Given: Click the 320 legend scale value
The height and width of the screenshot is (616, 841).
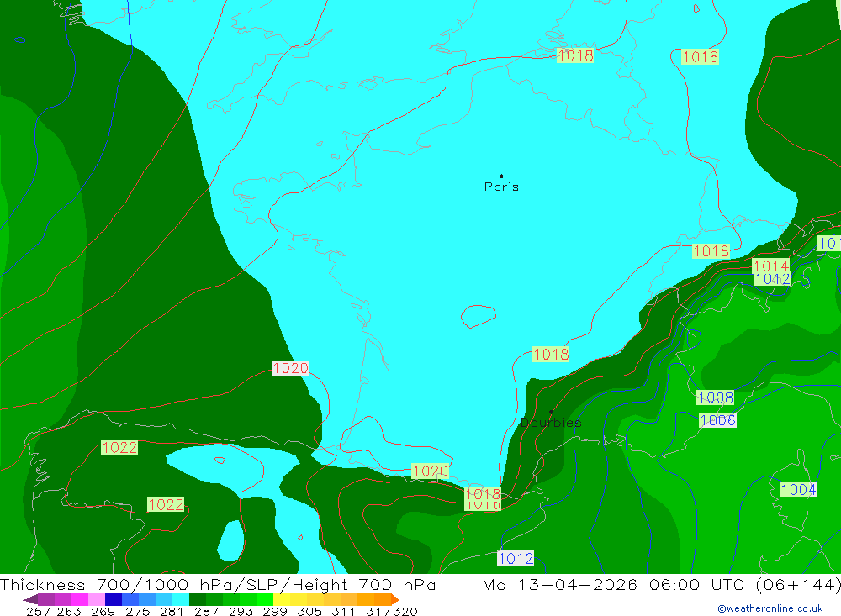Looking at the screenshot, I should point(405,611).
